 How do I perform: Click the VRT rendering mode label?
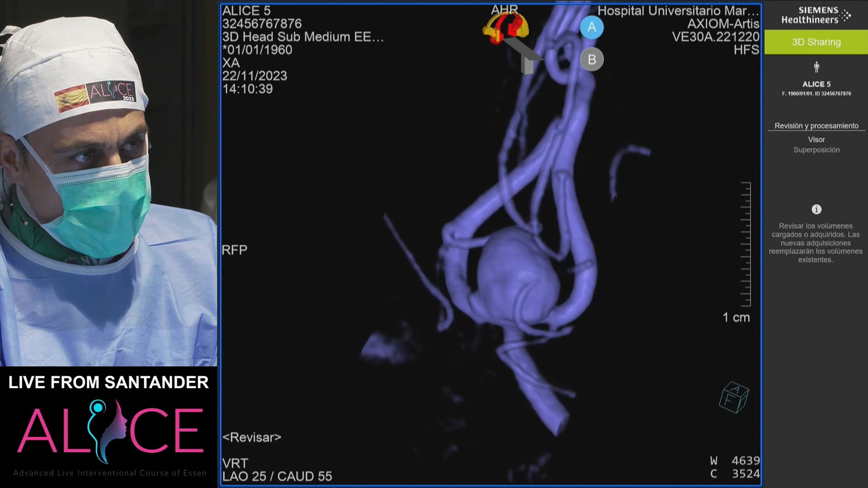click(x=235, y=462)
